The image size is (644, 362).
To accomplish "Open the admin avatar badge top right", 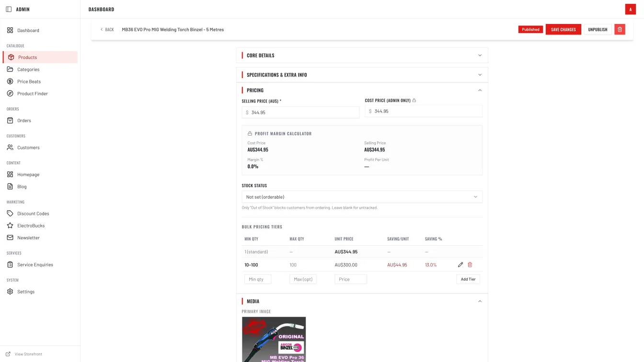I will tap(630, 9).
